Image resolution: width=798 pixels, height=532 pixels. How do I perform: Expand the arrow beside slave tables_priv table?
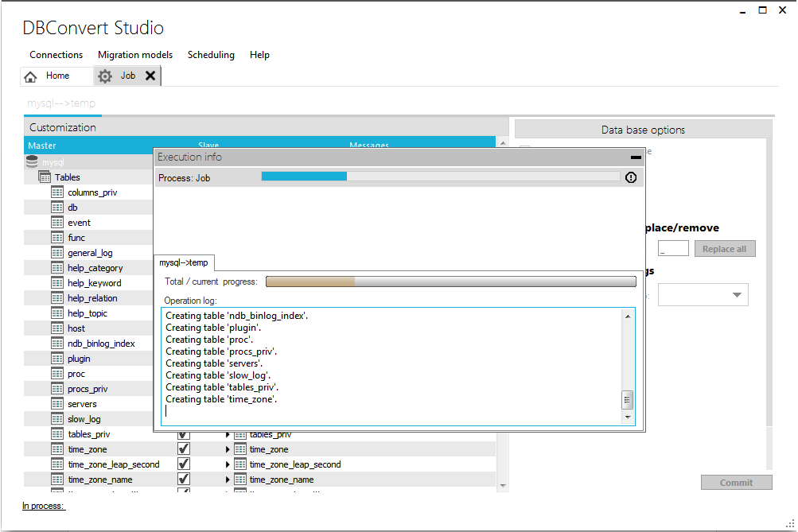pos(227,433)
